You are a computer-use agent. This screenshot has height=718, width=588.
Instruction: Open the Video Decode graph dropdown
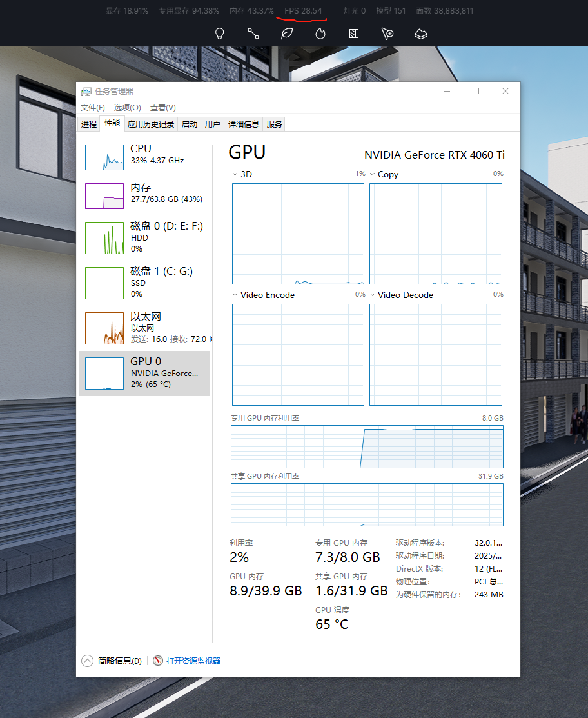[x=373, y=295]
